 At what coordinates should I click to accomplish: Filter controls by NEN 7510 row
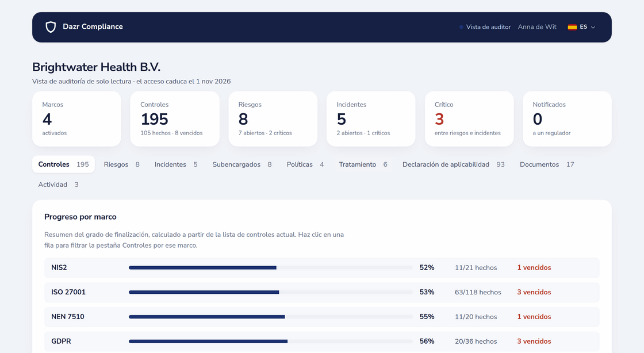(x=321, y=317)
